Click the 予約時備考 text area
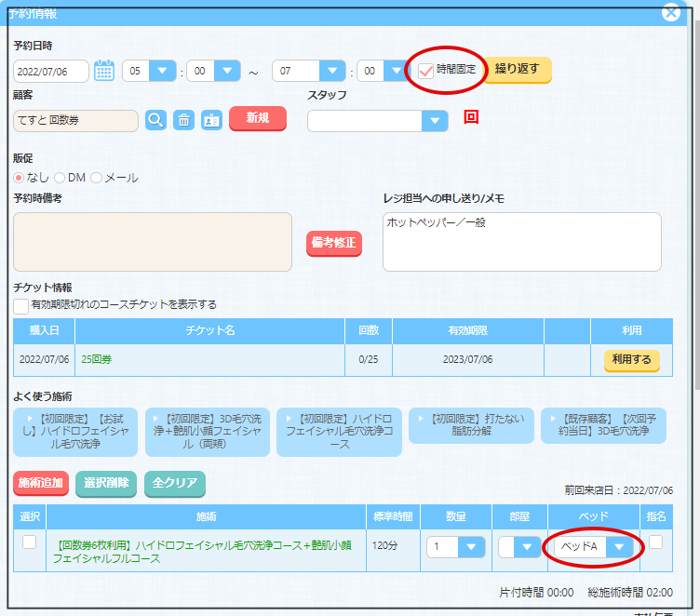The height and width of the screenshot is (616, 700). [x=153, y=242]
